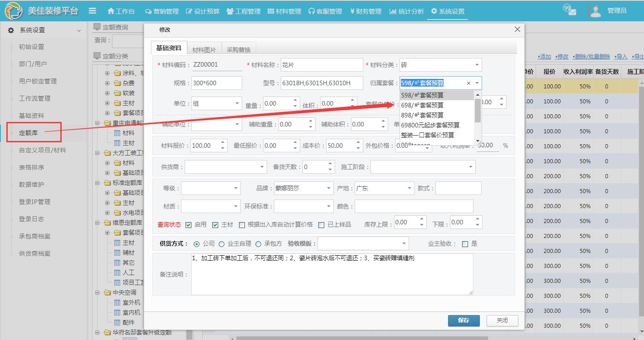
Task: Open the message notification icon with 99 badge
Action: 570,10
